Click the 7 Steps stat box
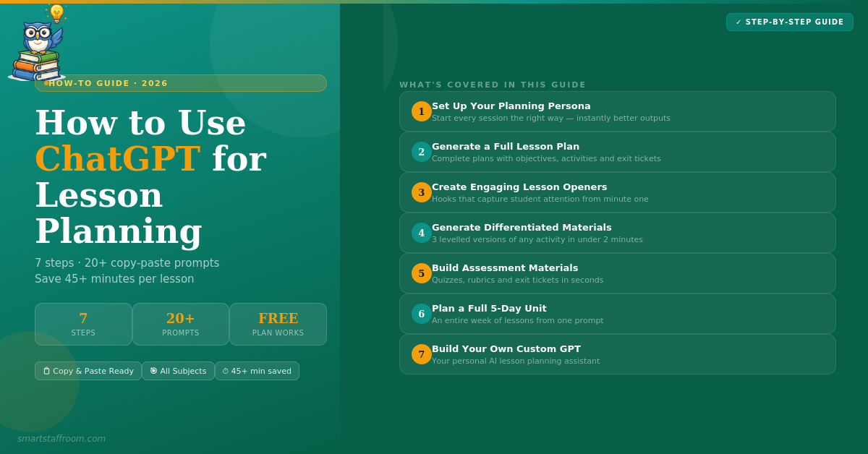This screenshot has width=868, height=454. click(83, 324)
